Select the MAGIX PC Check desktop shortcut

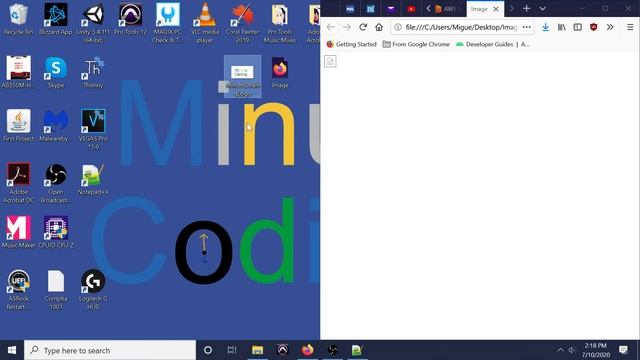(167, 23)
